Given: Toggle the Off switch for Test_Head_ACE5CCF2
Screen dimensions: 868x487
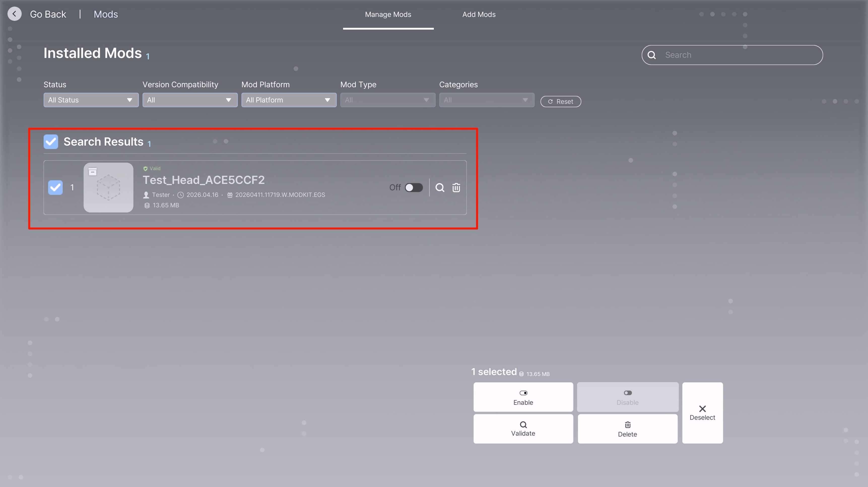Looking at the screenshot, I should (x=413, y=187).
